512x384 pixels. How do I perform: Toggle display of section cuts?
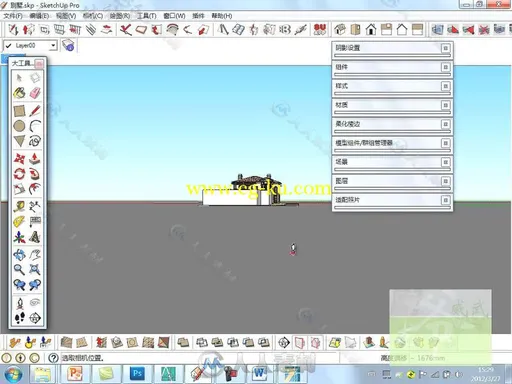[x=315, y=342]
